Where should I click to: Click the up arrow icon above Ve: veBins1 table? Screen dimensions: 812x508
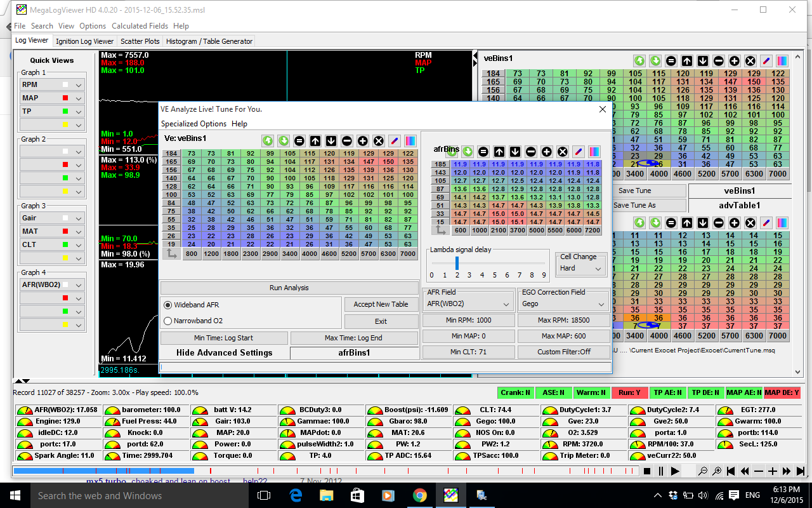[x=315, y=140]
